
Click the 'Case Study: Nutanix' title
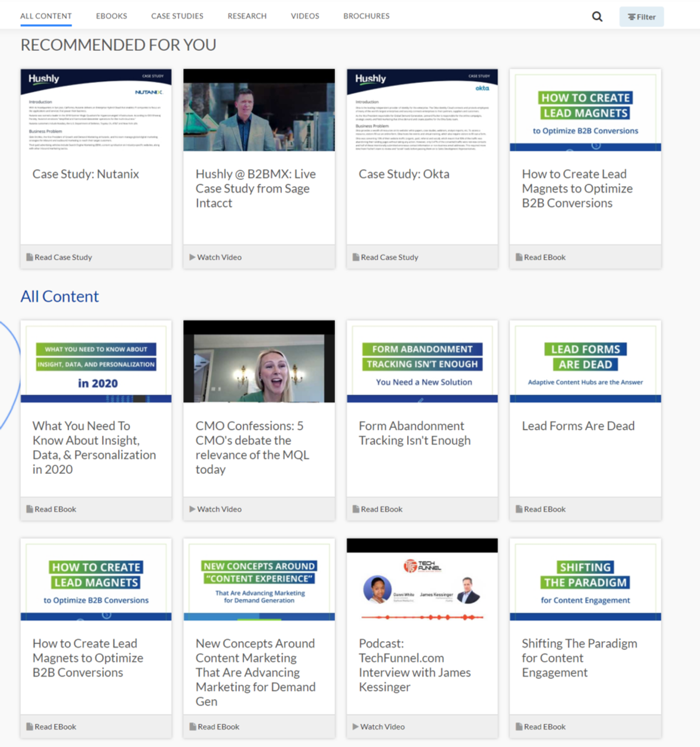tap(86, 174)
